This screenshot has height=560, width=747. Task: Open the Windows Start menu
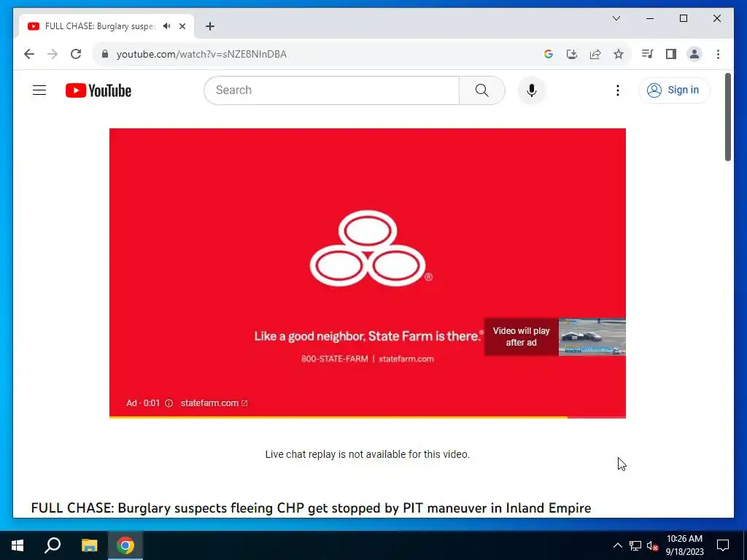(18, 545)
